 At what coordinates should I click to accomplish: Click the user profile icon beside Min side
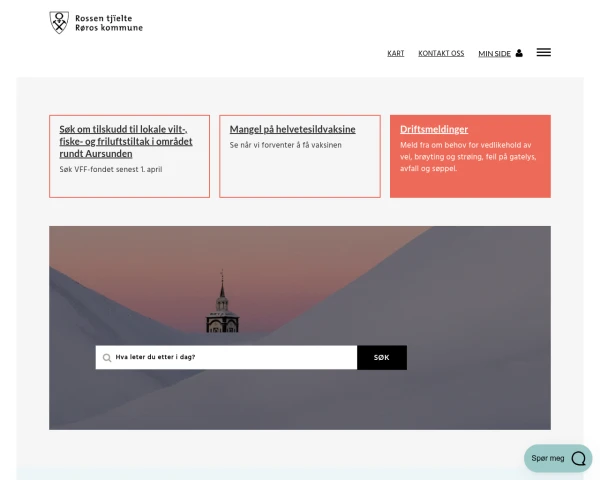coord(519,53)
